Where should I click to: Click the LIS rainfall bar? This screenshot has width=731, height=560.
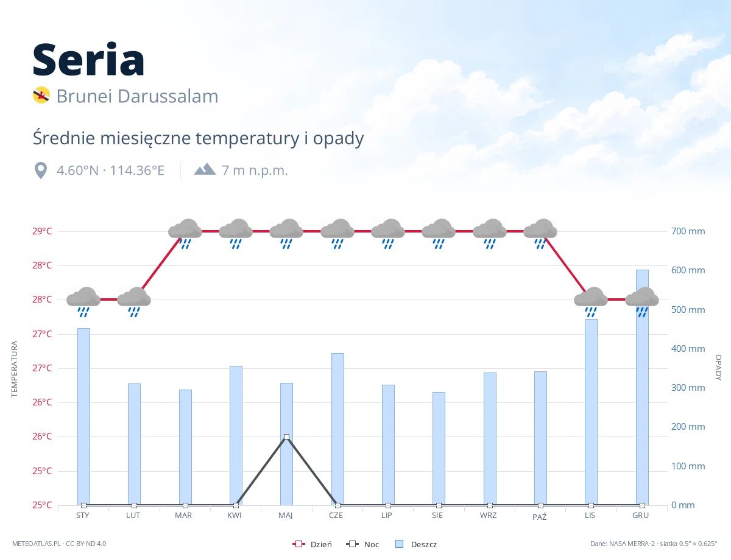coord(591,412)
